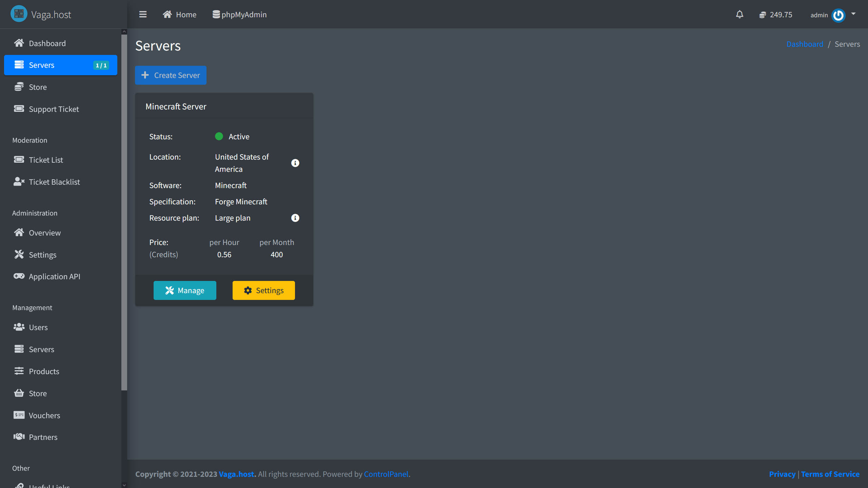
Task: Go to Ticket Blacklist page
Action: pos(54,182)
